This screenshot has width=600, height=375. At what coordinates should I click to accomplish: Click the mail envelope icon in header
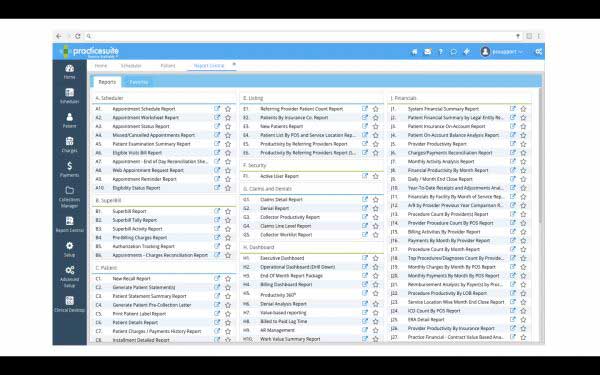pyautogui.click(x=427, y=52)
